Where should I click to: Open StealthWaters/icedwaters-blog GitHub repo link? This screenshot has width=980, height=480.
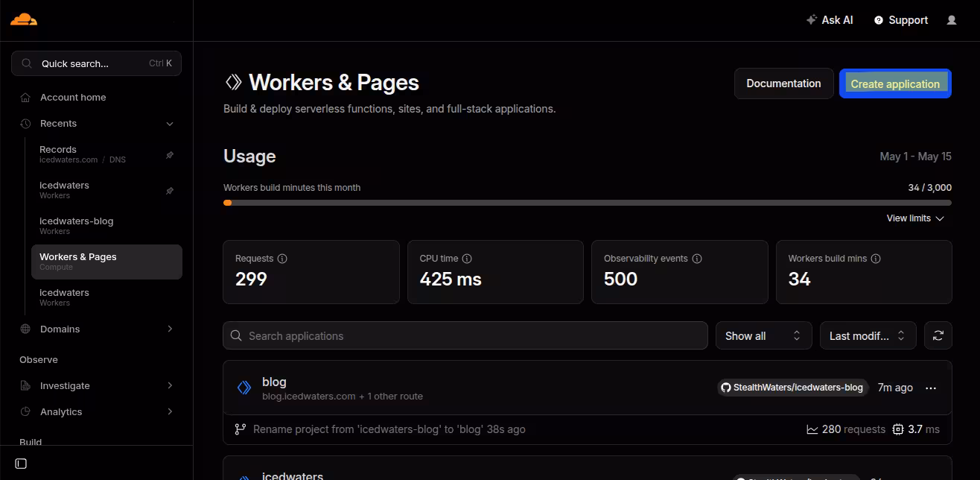pos(792,388)
